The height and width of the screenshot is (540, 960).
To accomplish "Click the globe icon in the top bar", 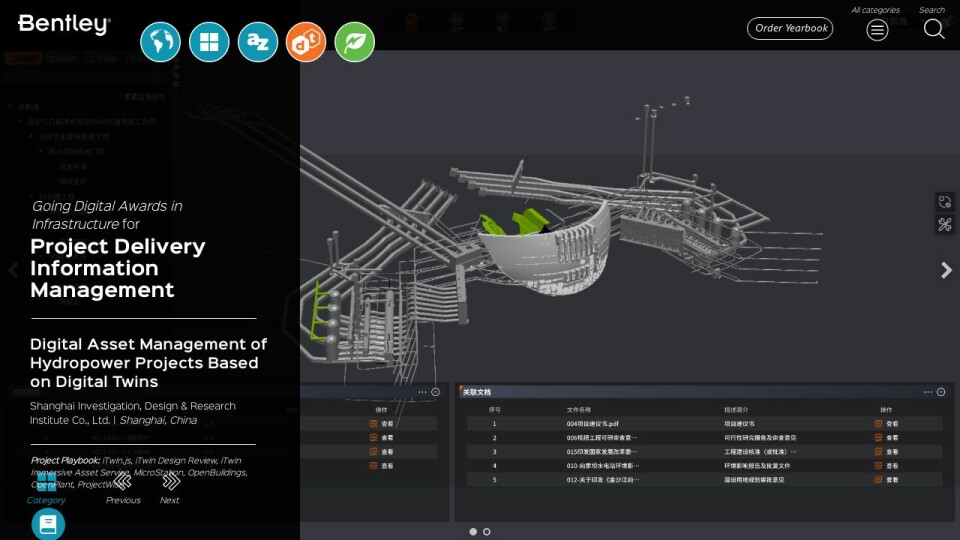I will pyautogui.click(x=160, y=42).
